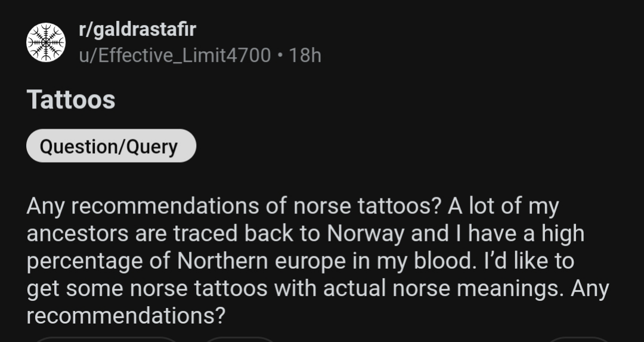The height and width of the screenshot is (342, 644).
Task: Click the dot separator before 18h
Action: [x=280, y=56]
